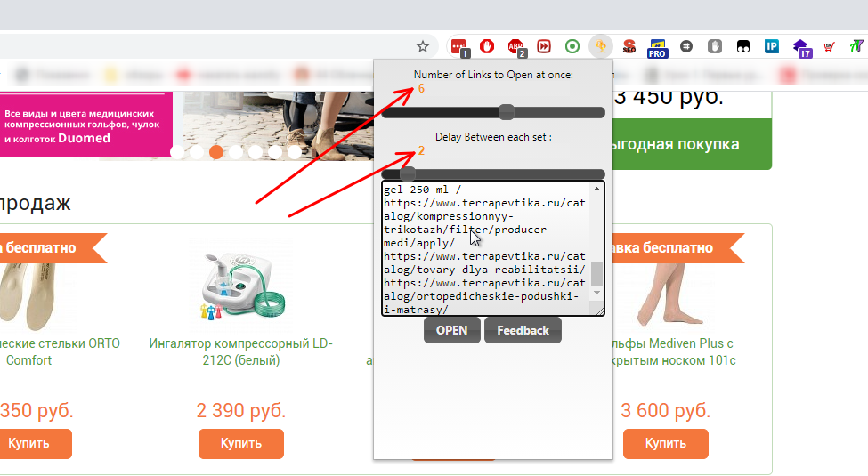Click the blue IP extension icon
The width and height of the screenshot is (868, 476).
click(772, 46)
